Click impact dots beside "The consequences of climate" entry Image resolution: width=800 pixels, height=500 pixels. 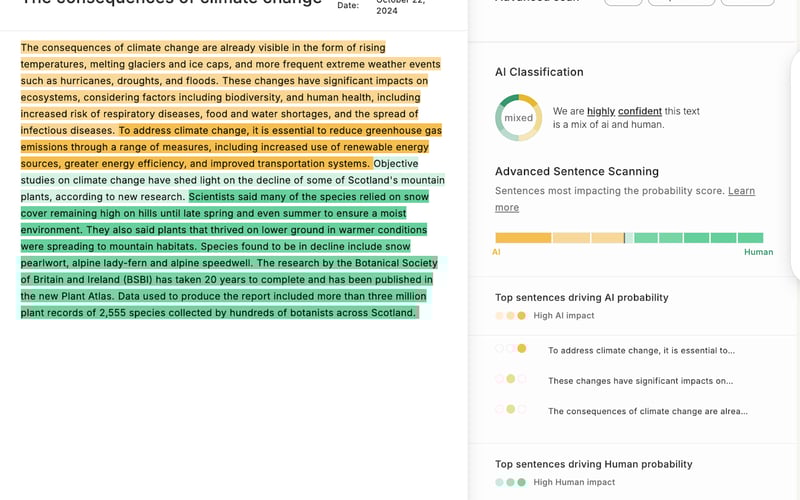coord(510,410)
